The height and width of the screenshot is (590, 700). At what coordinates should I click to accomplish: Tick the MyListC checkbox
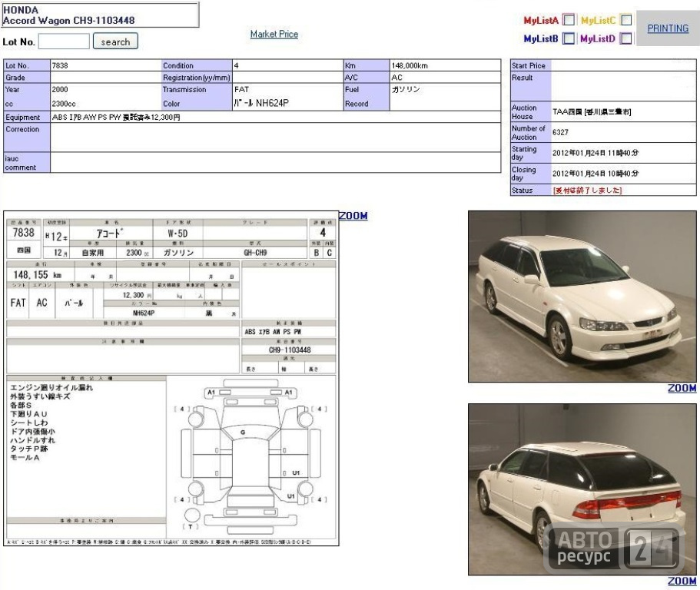pos(626,20)
